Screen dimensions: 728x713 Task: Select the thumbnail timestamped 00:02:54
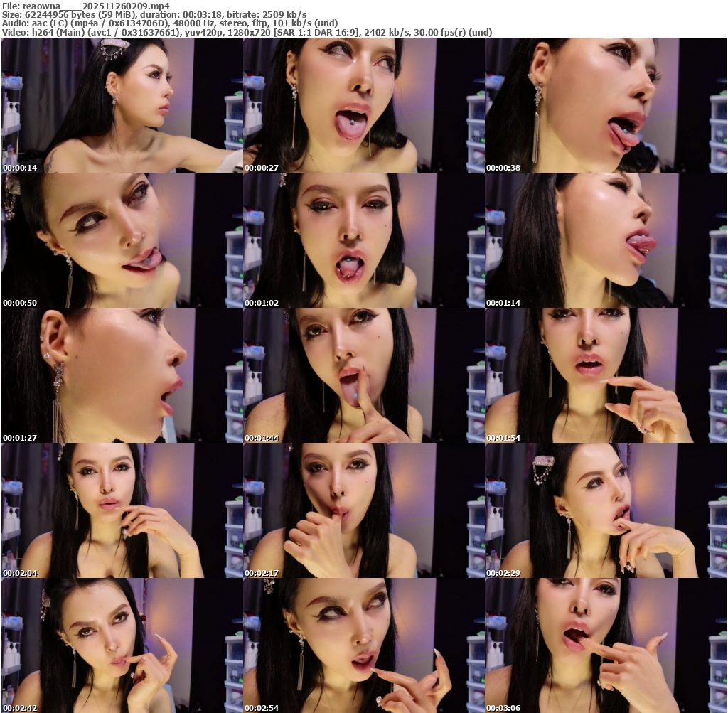363,645
